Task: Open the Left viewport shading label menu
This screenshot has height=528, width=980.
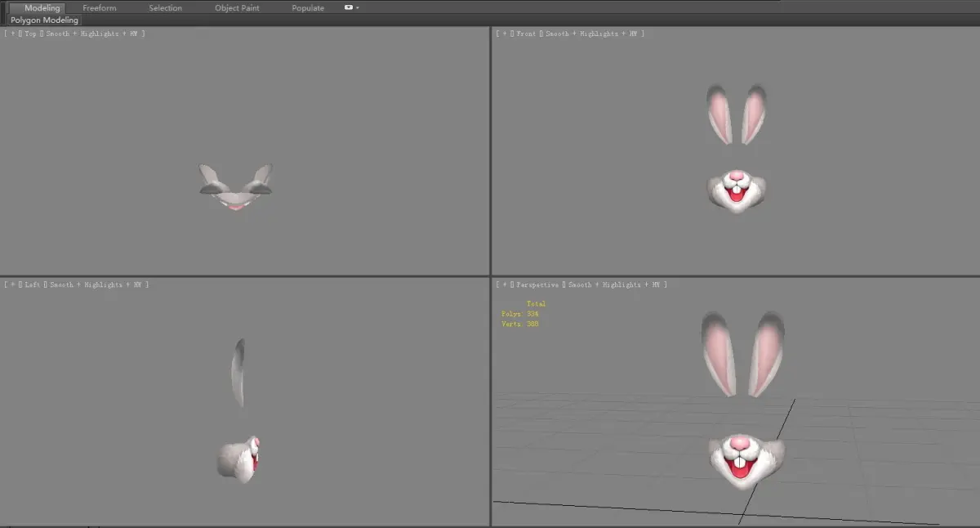Action: (96, 284)
